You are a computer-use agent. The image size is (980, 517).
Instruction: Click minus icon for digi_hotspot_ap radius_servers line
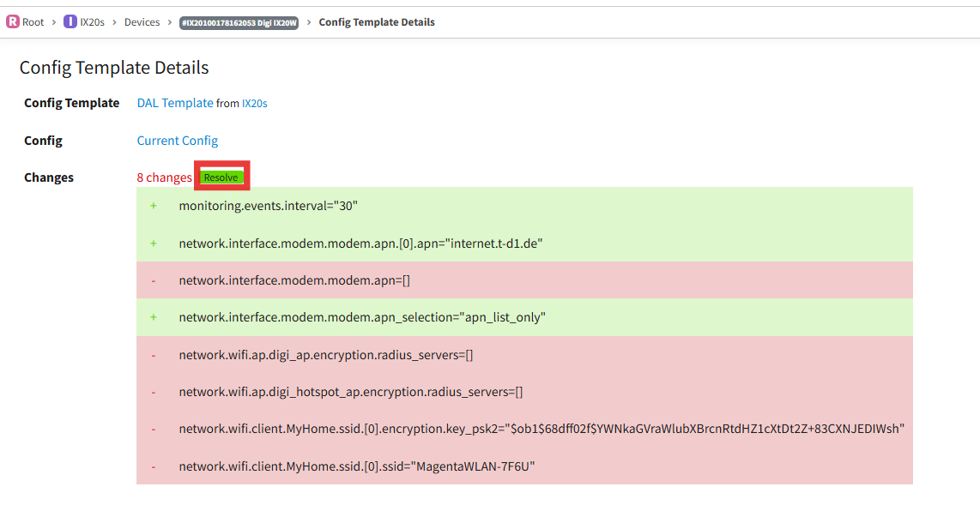point(153,392)
